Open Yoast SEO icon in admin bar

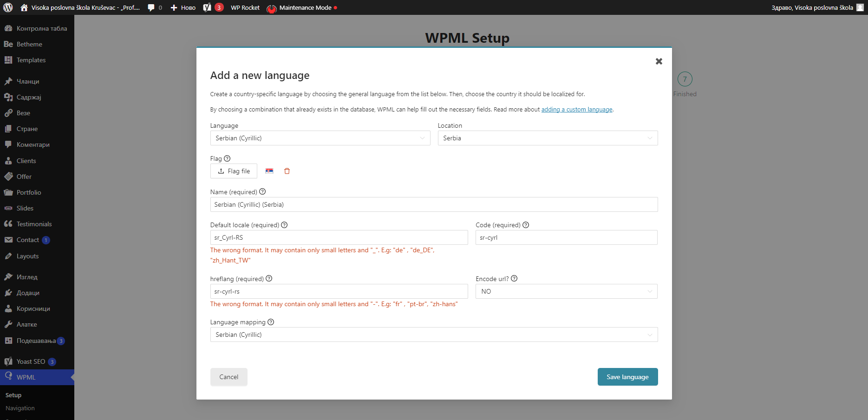click(207, 7)
